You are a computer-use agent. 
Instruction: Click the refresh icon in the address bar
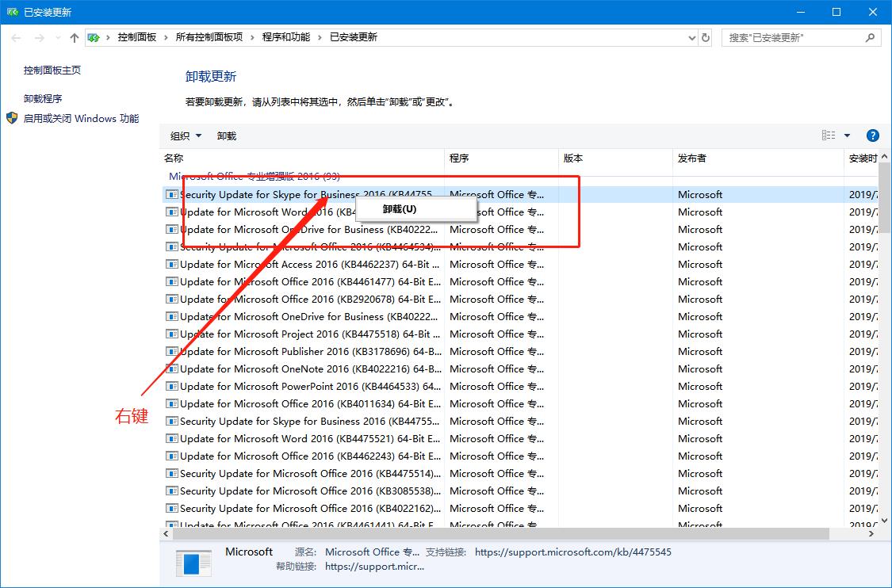(705, 36)
